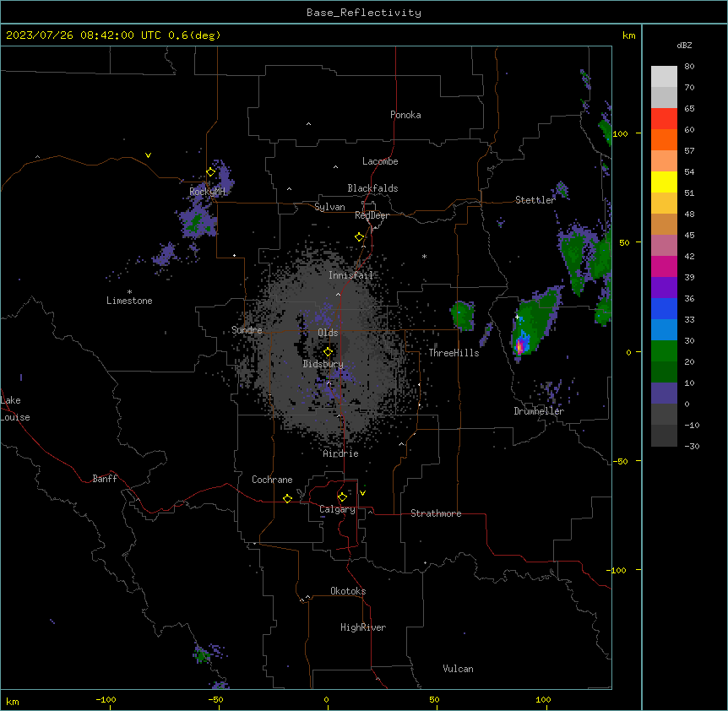This screenshot has height=711, width=728.
Task: Click the Calgary city label
Action: (337, 509)
